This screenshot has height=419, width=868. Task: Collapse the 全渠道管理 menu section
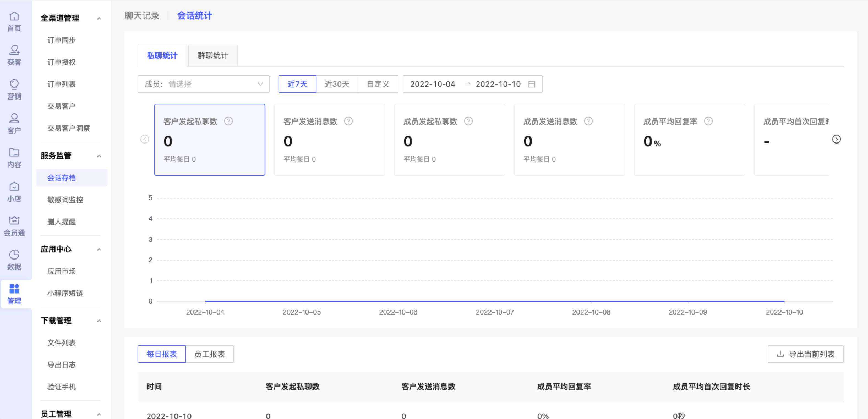click(x=99, y=18)
